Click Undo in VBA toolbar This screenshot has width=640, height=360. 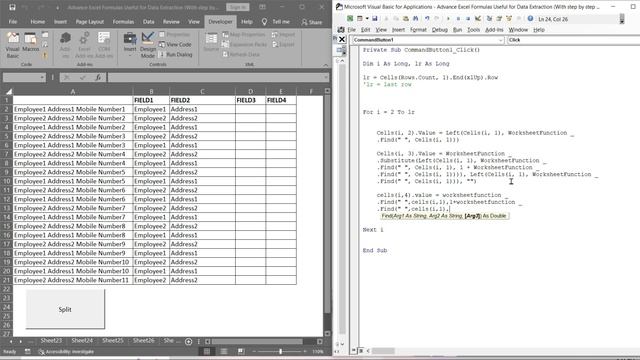(427, 19)
